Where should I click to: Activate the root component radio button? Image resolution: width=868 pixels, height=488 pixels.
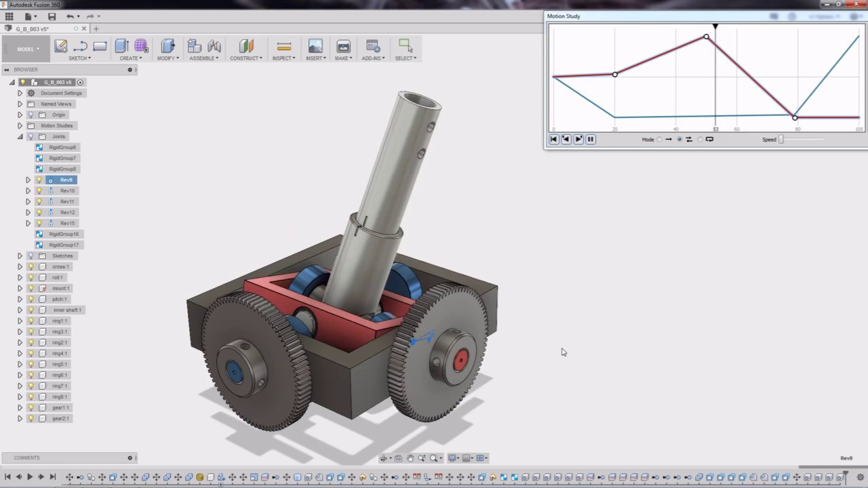[x=80, y=82]
